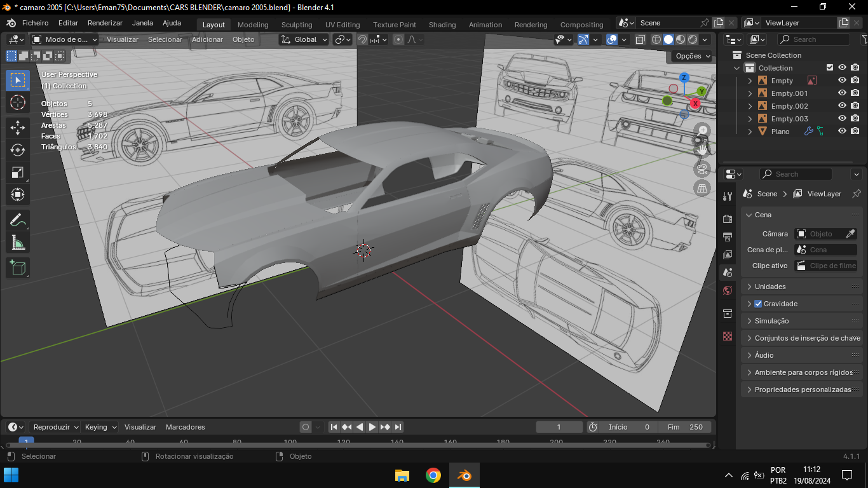
Task: Select the Move tool in toolbar
Action: coord(18,127)
